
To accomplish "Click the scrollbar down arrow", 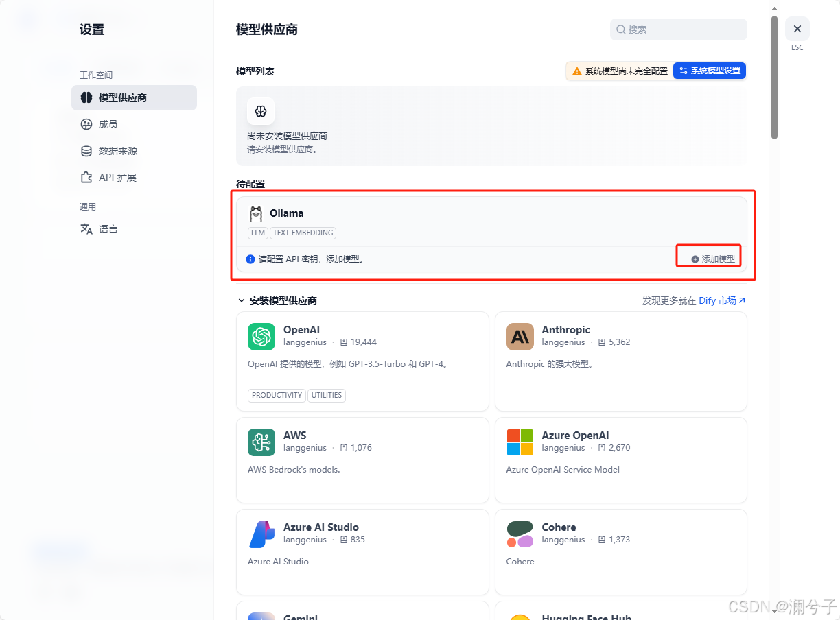I will coord(775,612).
